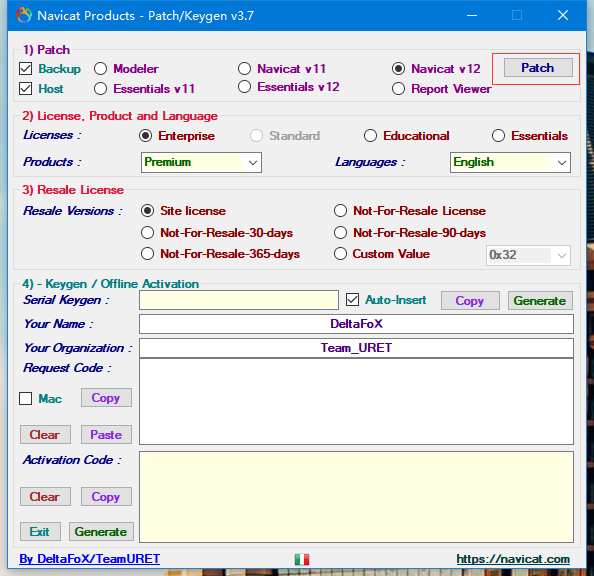Clear the Request Code
This screenshot has height=576, width=594.
45,434
